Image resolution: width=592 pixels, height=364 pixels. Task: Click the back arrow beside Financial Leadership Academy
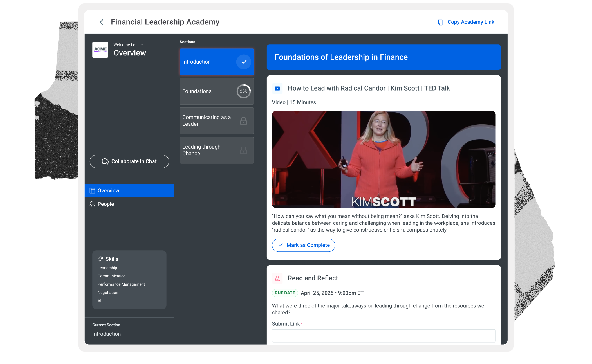102,22
